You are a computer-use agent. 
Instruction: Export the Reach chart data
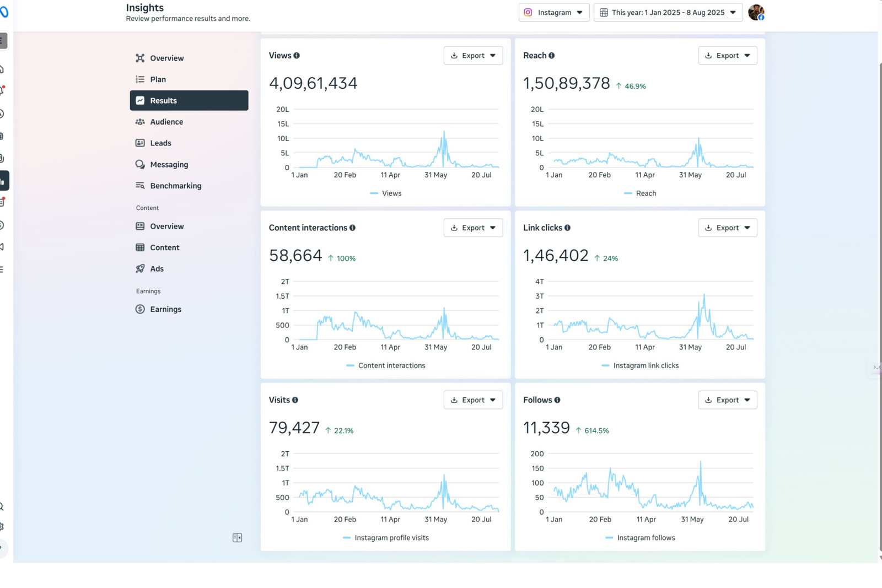coord(727,56)
